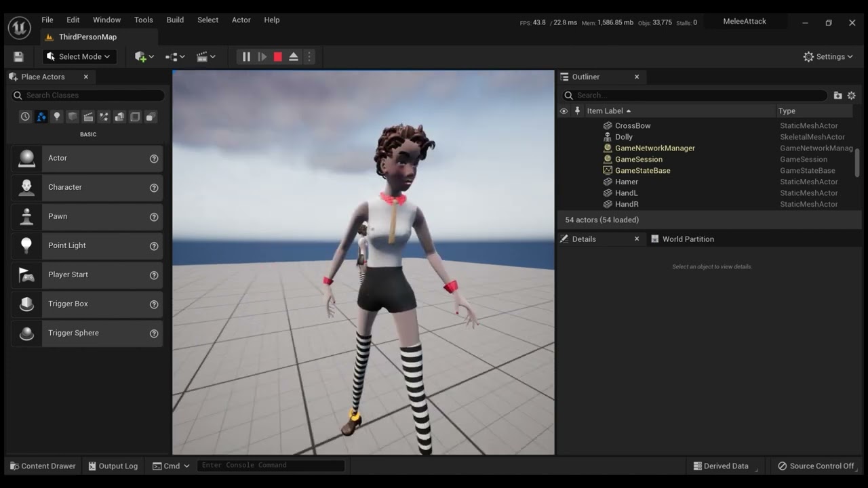Image resolution: width=868 pixels, height=488 pixels.
Task: Select the Volumes category icon
Action: 135,117
